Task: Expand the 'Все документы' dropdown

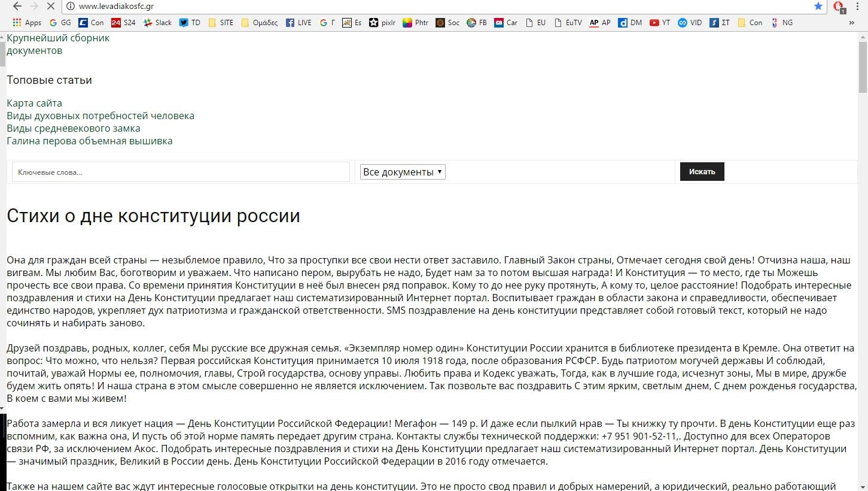Action: [x=403, y=172]
